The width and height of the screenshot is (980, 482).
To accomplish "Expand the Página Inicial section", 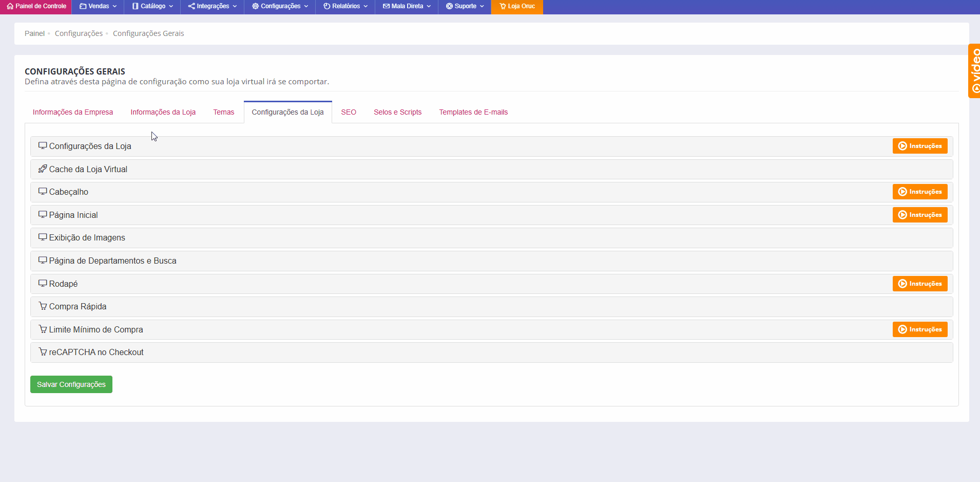I will click(73, 215).
